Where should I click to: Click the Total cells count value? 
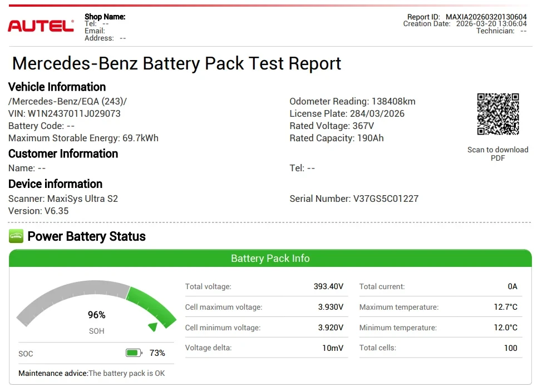point(510,348)
